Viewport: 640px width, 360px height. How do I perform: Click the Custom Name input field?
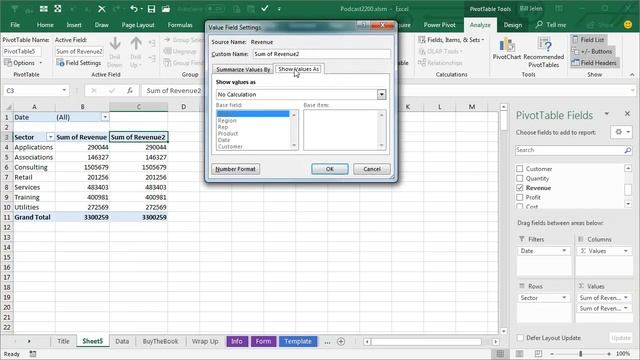click(x=321, y=54)
